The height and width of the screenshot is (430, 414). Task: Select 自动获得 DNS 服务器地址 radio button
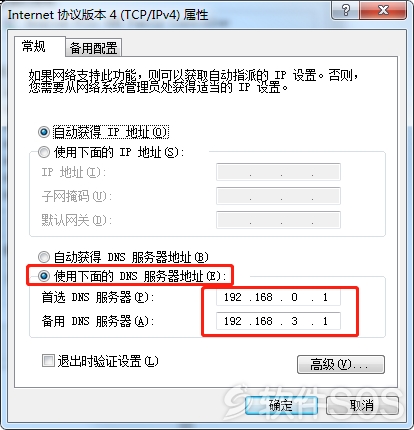[44, 257]
